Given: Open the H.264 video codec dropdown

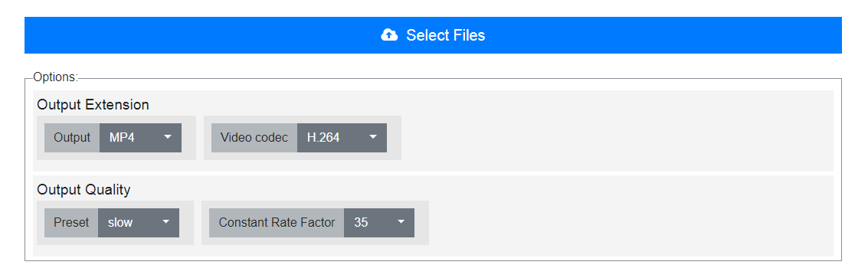Looking at the screenshot, I should coord(342,138).
